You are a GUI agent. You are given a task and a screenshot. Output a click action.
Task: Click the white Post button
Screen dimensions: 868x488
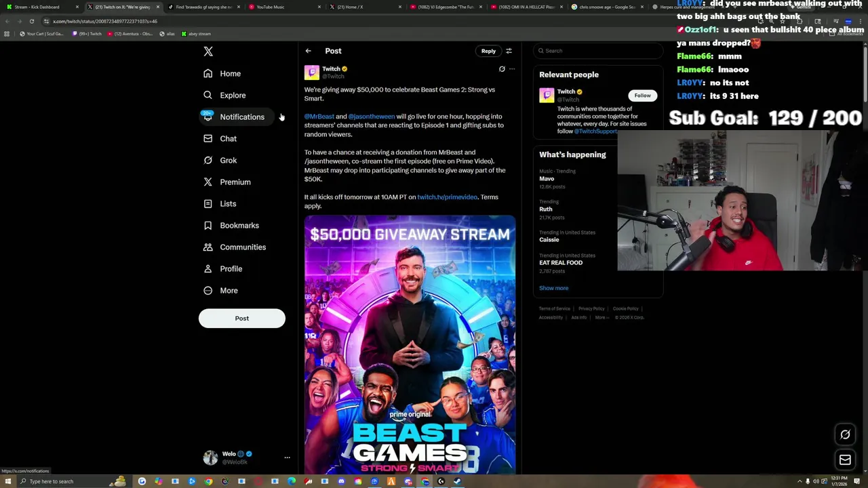242,318
